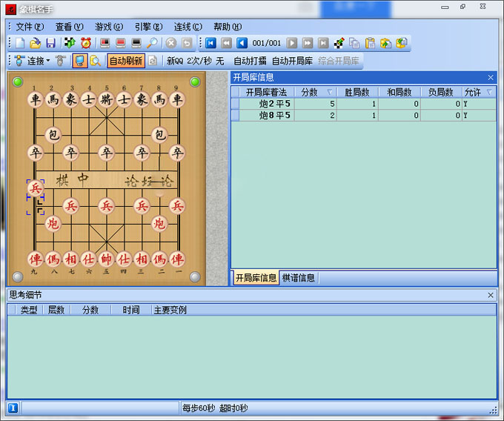Click the magnifying glass toolbar icon
The image size is (504, 421).
coord(152,43)
